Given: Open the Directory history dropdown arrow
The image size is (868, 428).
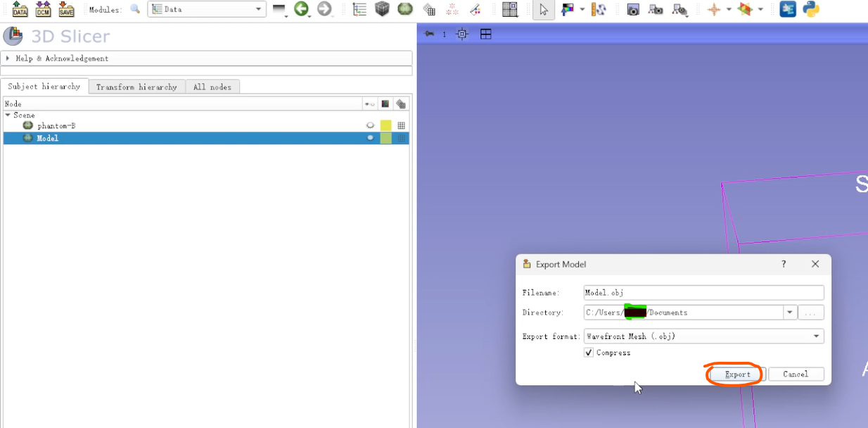Looking at the screenshot, I should pyautogui.click(x=790, y=313).
